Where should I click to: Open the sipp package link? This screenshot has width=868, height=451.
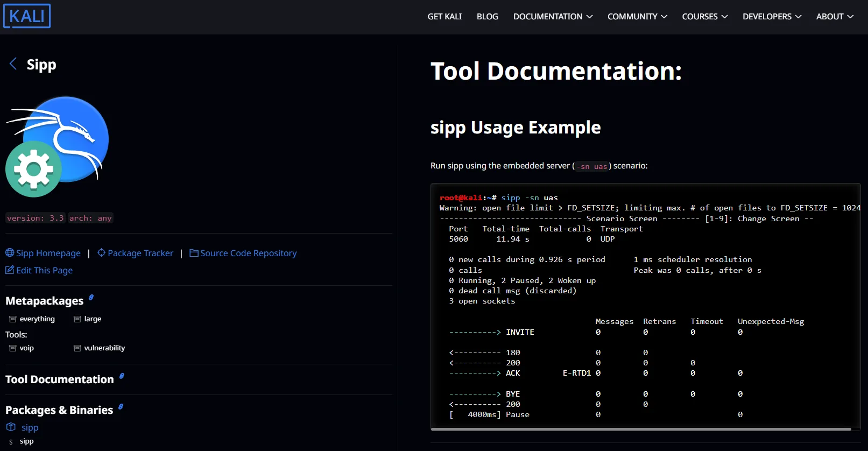[30, 427]
